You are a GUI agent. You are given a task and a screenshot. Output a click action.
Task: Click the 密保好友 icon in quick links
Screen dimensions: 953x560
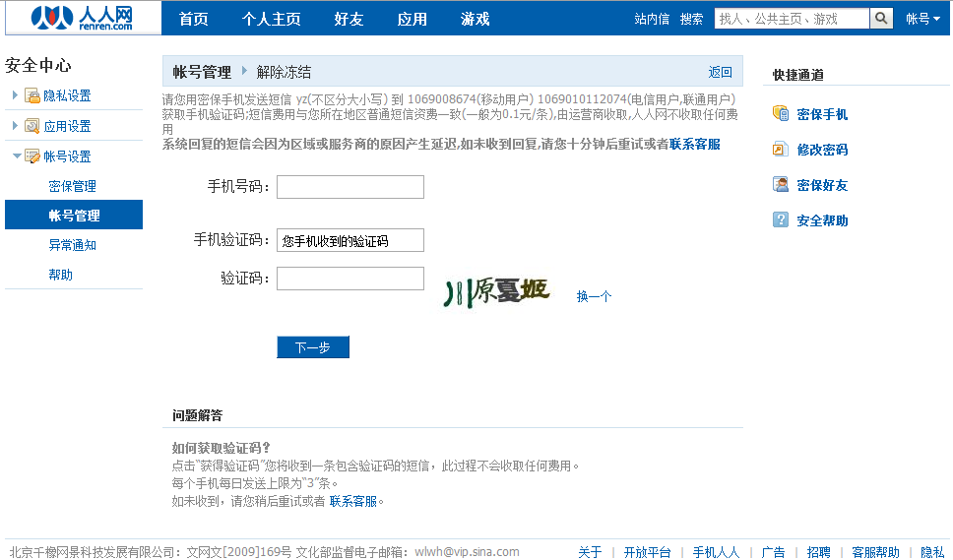click(781, 185)
